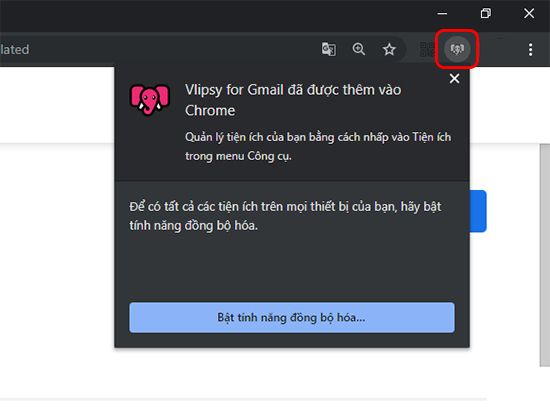Open the QR code extension icon
This screenshot has height=413, width=550.
click(427, 49)
